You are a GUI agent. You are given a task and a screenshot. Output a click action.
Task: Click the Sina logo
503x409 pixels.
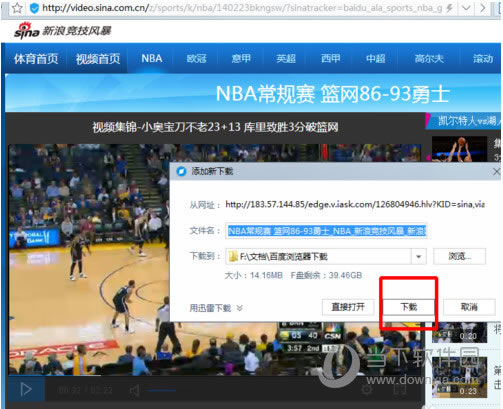coord(27,31)
